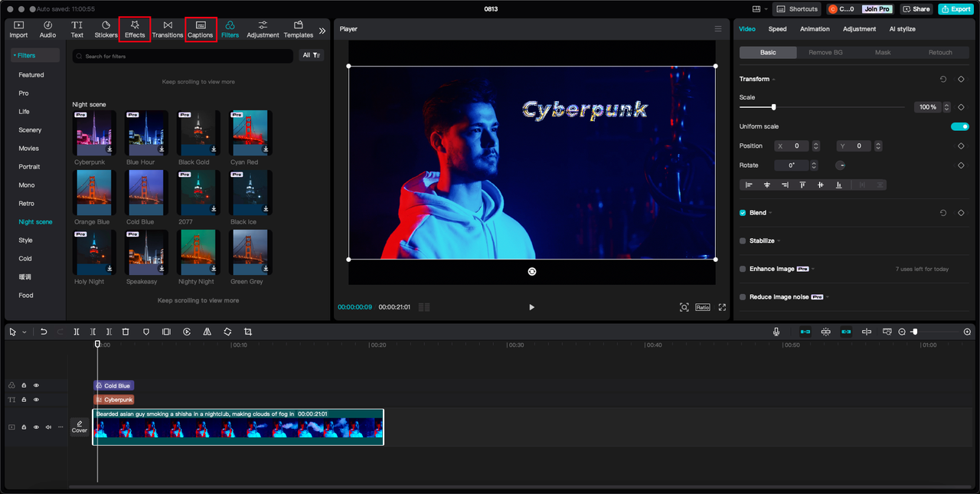Select the Cyberpunk filter thumbnail
Screen dimensions: 980x494
coord(94,133)
